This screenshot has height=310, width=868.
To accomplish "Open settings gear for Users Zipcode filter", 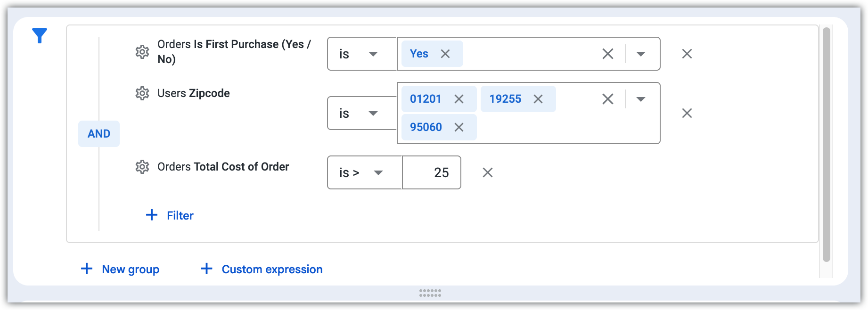I will [x=142, y=93].
